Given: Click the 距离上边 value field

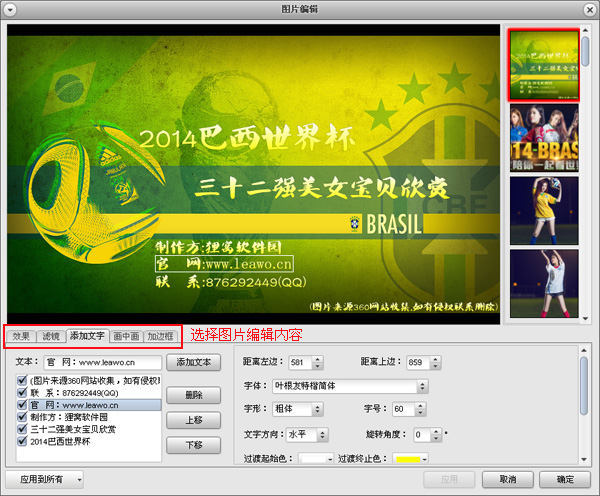Looking at the screenshot, I should (x=418, y=362).
